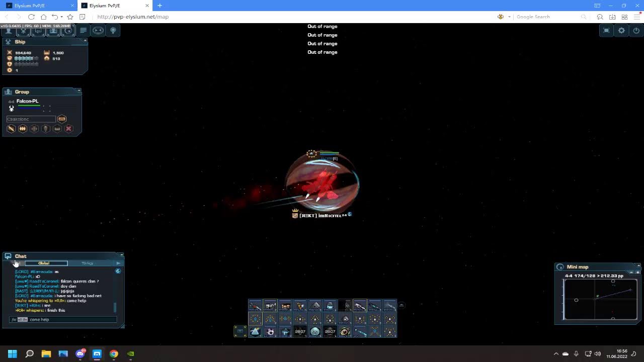The width and height of the screenshot is (644, 362).
Task: Click the chat scrollbar thumb
Action: tap(115, 307)
